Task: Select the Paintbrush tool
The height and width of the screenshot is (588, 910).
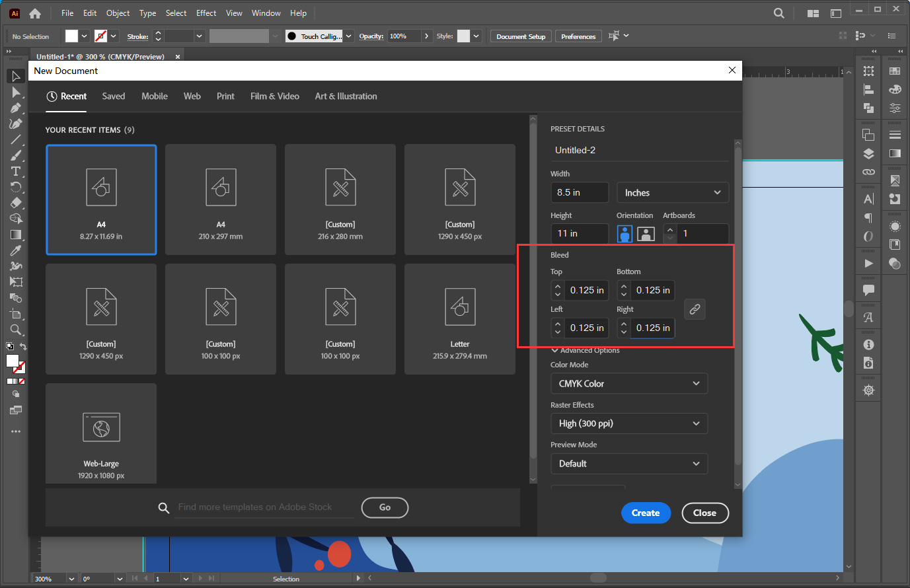Action: [16, 155]
